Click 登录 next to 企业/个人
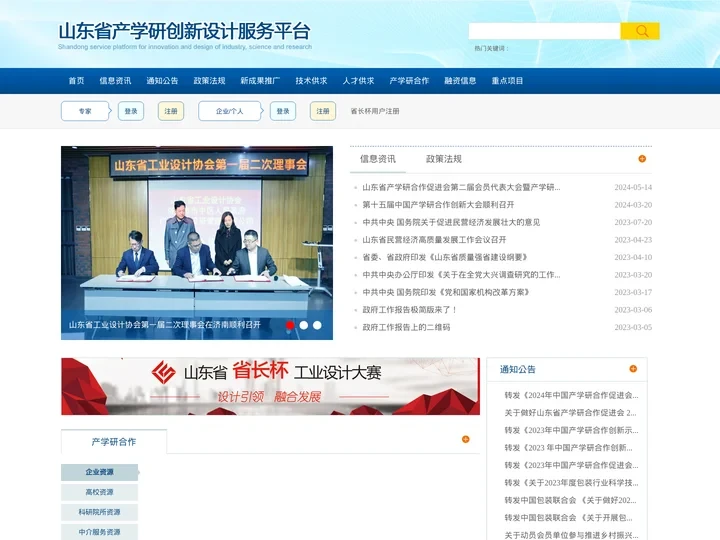The width and height of the screenshot is (720, 540). point(283,111)
